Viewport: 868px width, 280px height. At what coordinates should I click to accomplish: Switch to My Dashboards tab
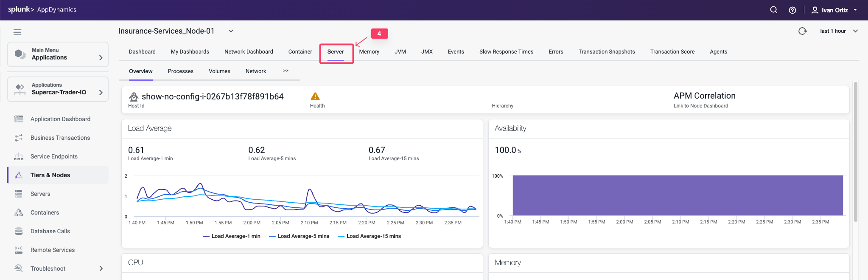(190, 52)
